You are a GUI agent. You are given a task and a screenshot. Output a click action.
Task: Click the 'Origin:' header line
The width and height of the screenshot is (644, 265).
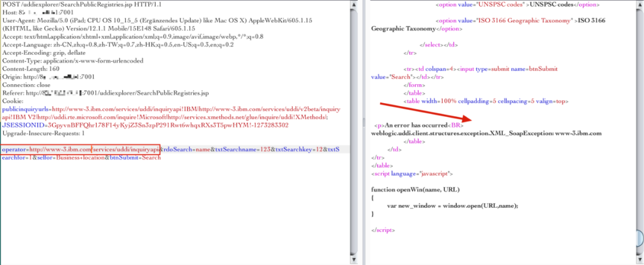point(49,77)
